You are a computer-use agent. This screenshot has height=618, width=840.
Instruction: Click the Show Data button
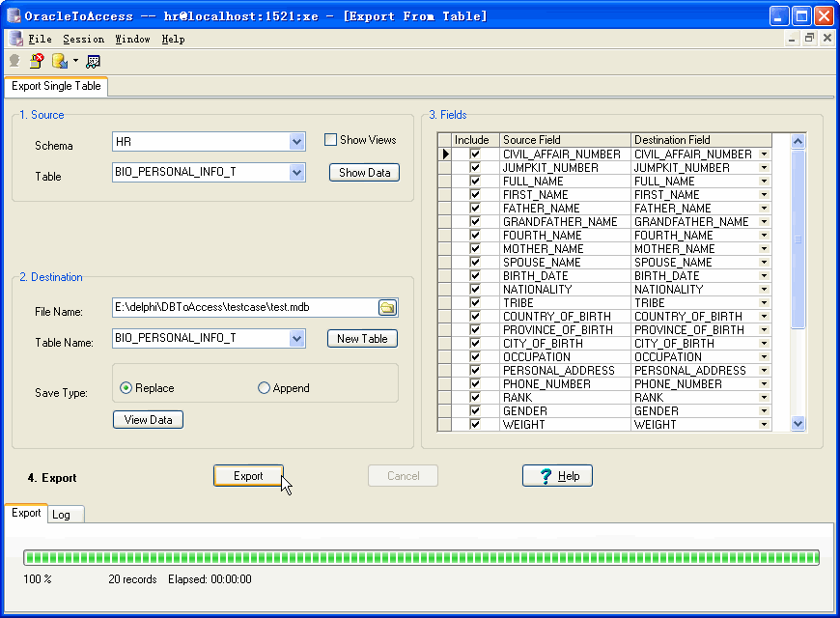364,173
